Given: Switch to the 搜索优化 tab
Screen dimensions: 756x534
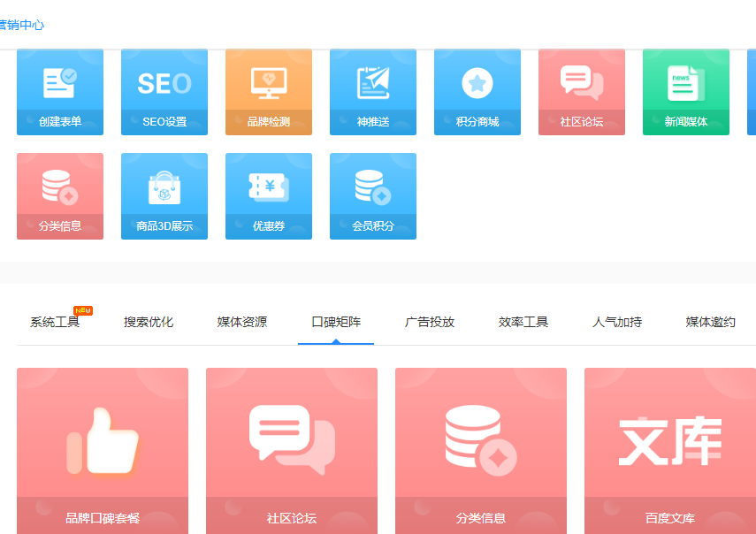Looking at the screenshot, I should (x=149, y=322).
